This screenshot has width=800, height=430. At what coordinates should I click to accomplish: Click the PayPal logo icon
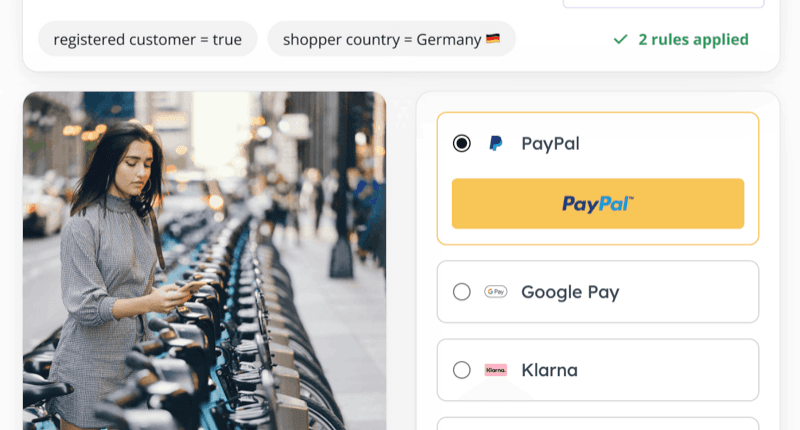[495, 143]
